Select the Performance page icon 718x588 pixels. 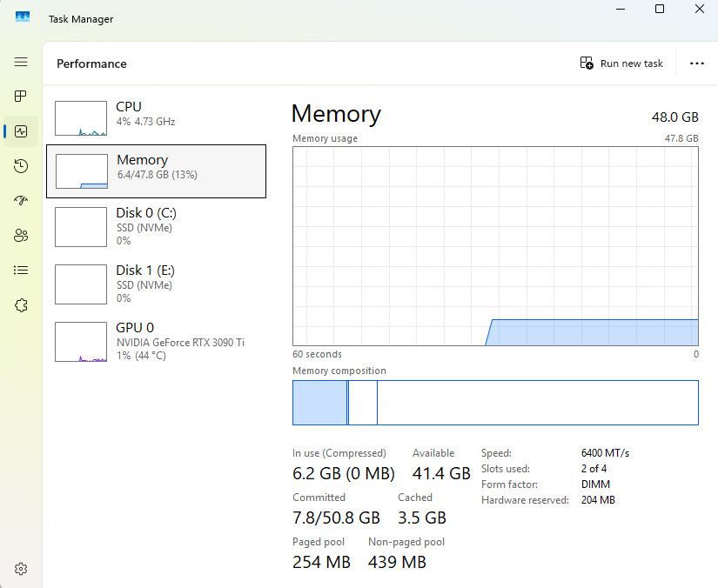[x=21, y=131]
